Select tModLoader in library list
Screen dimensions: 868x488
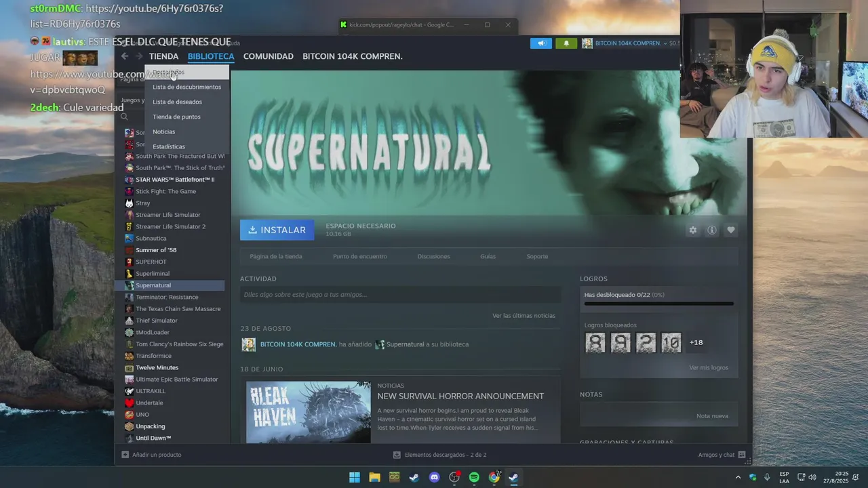pyautogui.click(x=153, y=332)
